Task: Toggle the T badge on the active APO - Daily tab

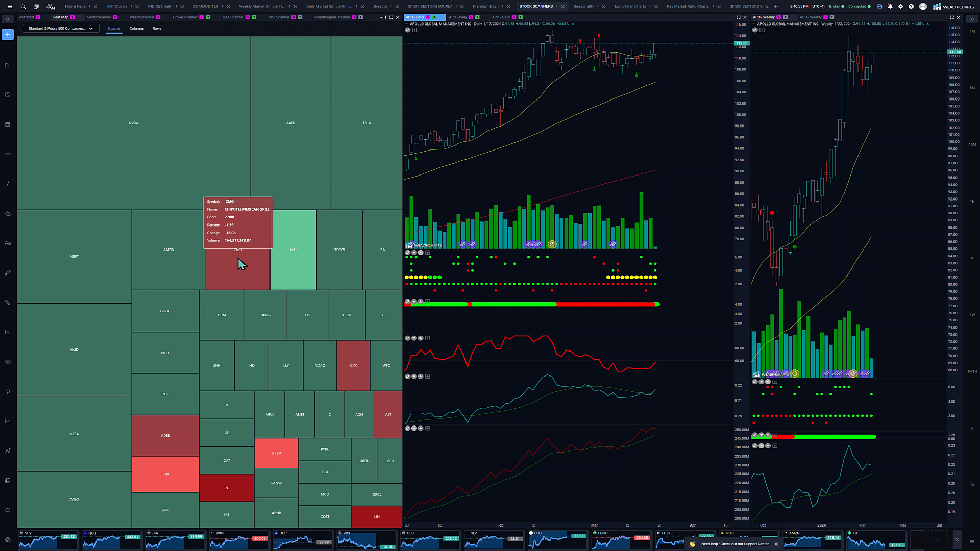Action: (x=434, y=17)
